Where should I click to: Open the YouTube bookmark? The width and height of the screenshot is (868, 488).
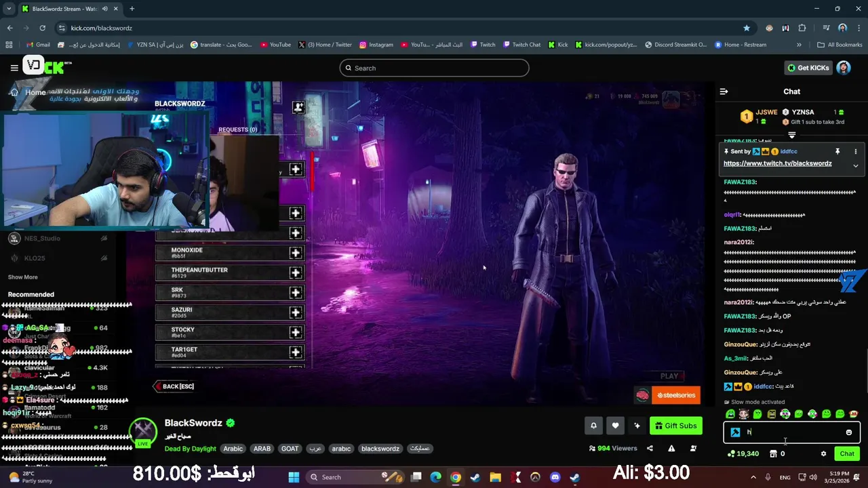(x=275, y=45)
